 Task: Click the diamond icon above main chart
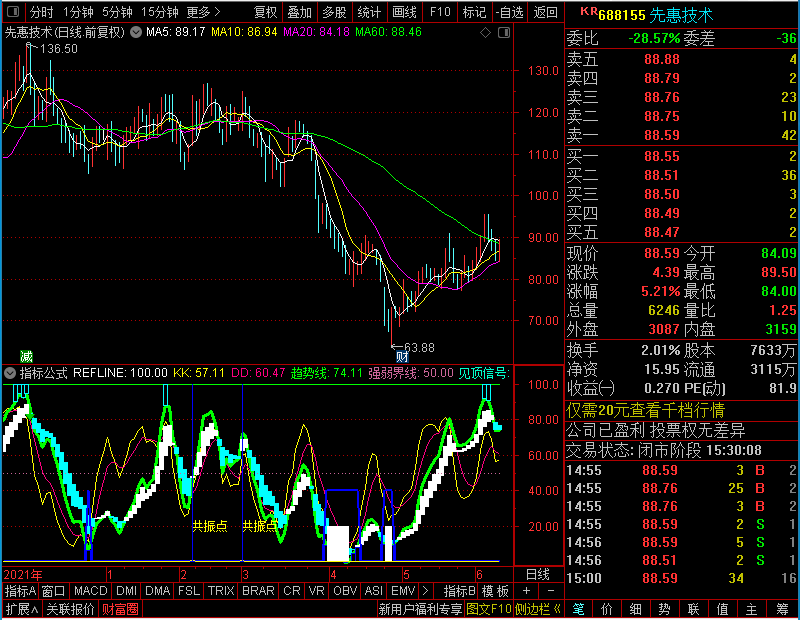[x=485, y=33]
